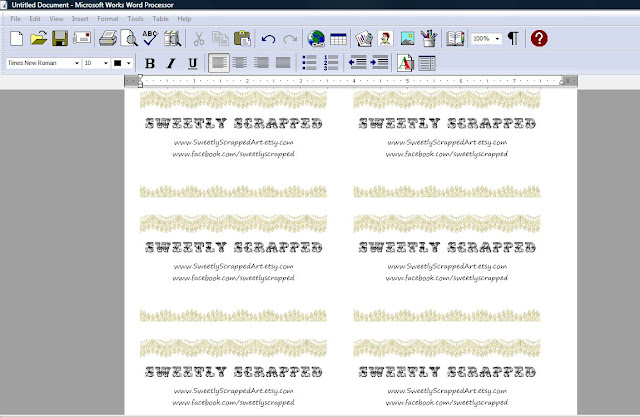Screen dimensions: 640x417
Task: Toggle bold formatting
Action: point(150,63)
